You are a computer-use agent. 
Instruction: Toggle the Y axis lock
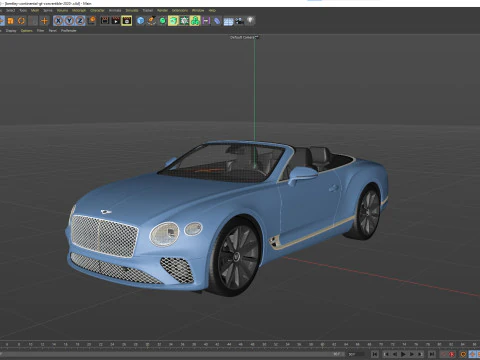[x=69, y=21]
